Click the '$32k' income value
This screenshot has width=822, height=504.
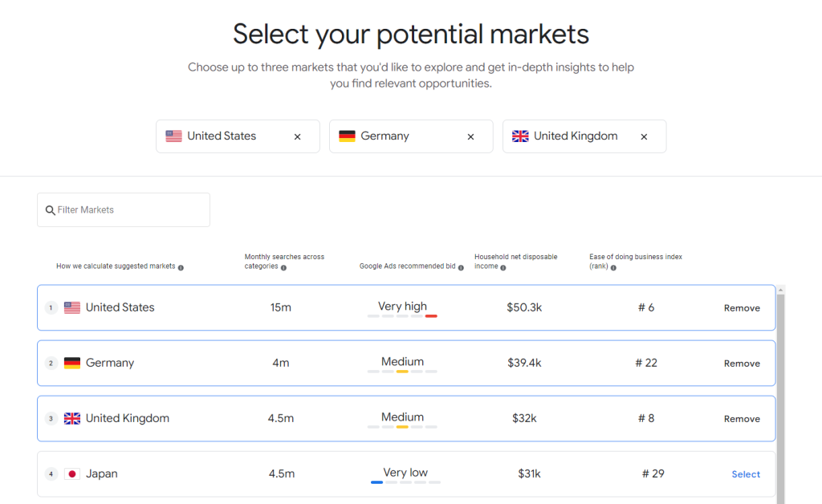pos(524,419)
